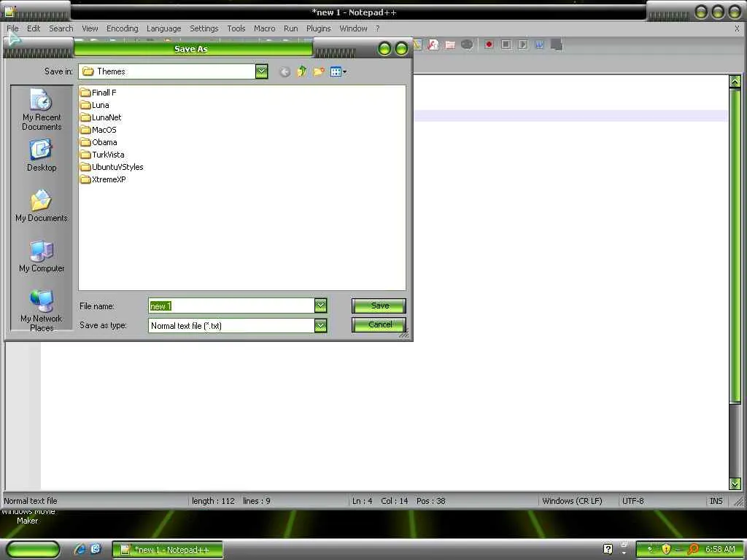Jump to Desktop in places bar

(x=42, y=155)
